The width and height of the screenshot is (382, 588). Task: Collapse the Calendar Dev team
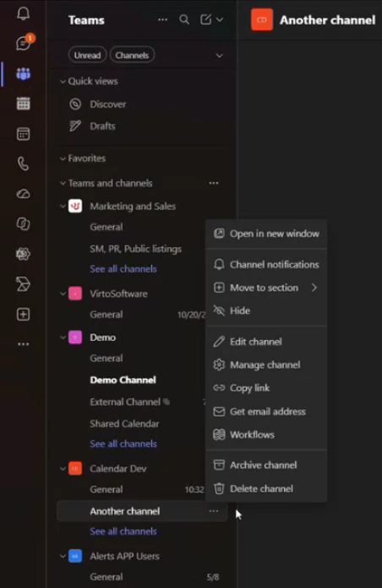63,469
